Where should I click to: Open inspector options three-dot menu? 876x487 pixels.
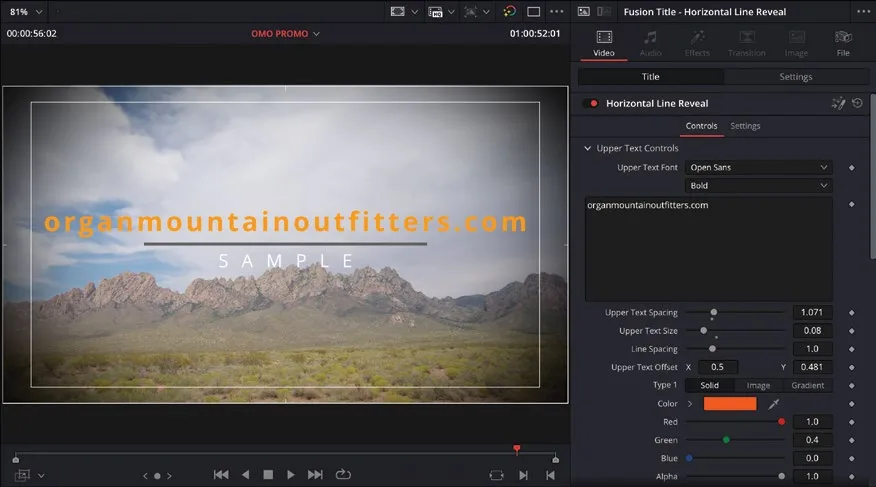(x=863, y=12)
